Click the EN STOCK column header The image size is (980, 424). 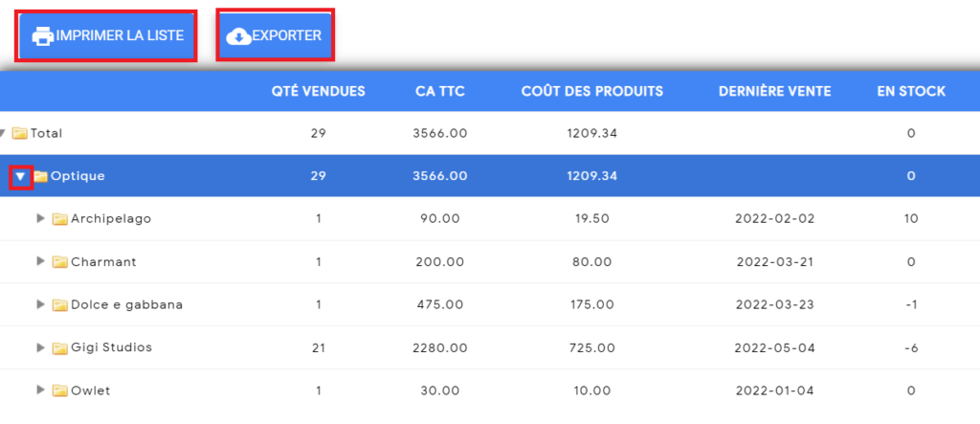(x=911, y=91)
